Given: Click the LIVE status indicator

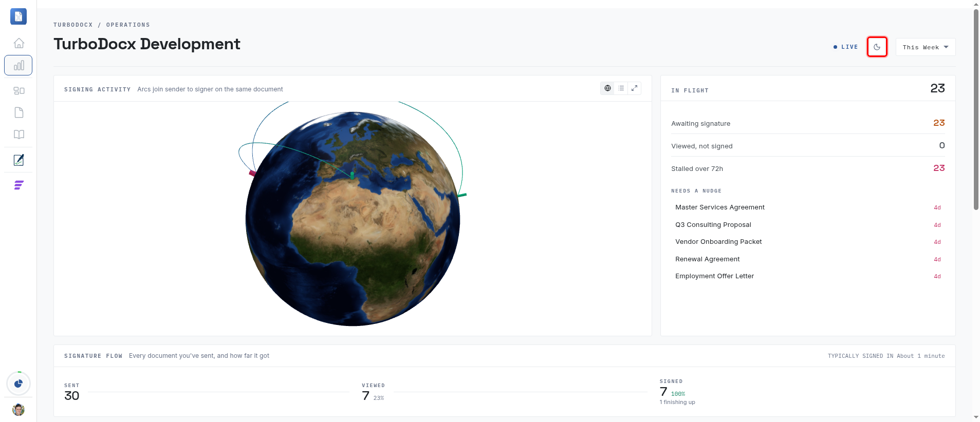Looking at the screenshot, I should coord(845,47).
